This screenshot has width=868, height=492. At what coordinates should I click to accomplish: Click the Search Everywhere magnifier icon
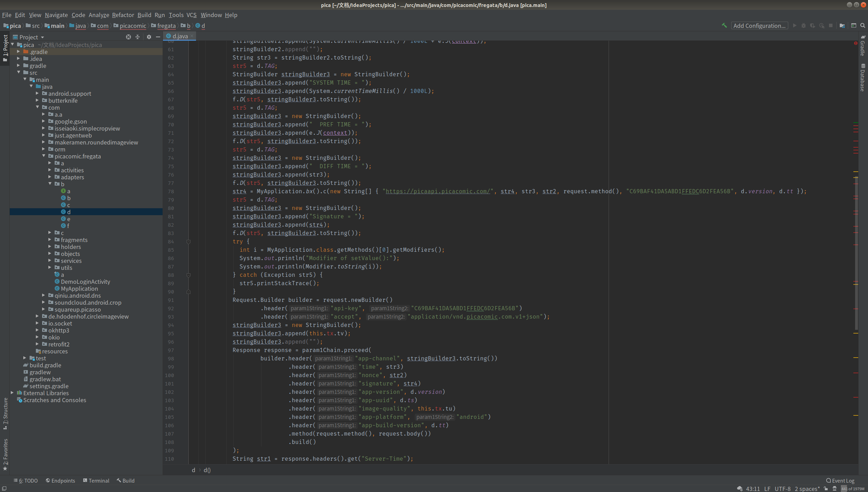[863, 25]
